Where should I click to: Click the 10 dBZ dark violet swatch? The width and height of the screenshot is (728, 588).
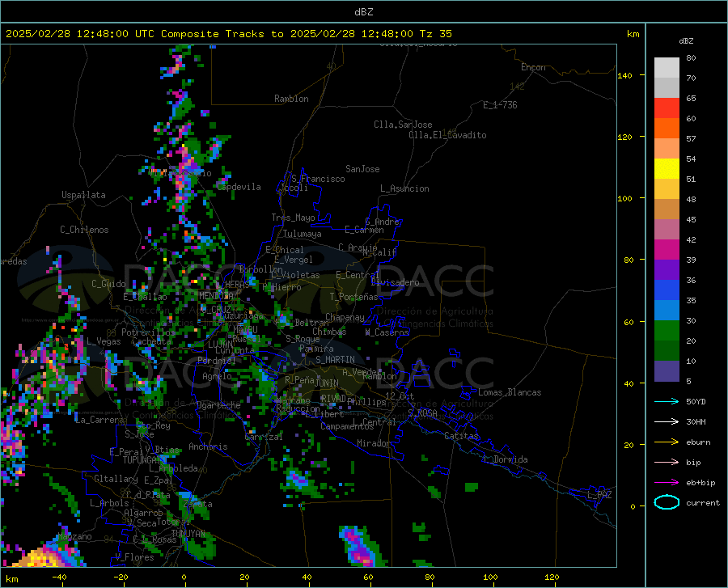click(667, 370)
